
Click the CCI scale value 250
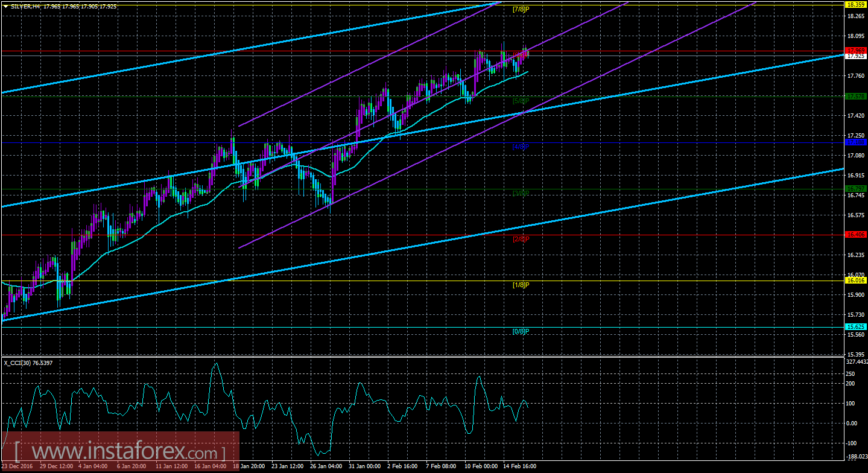point(852,373)
